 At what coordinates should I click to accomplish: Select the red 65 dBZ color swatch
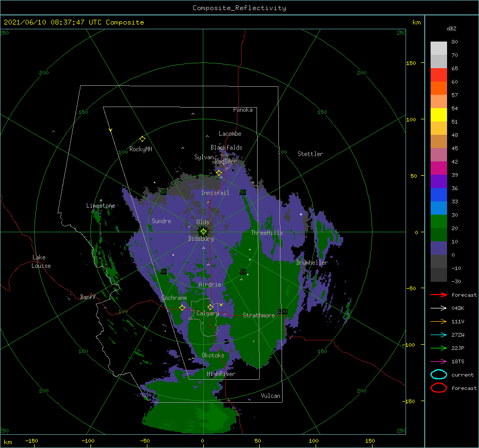tap(439, 75)
